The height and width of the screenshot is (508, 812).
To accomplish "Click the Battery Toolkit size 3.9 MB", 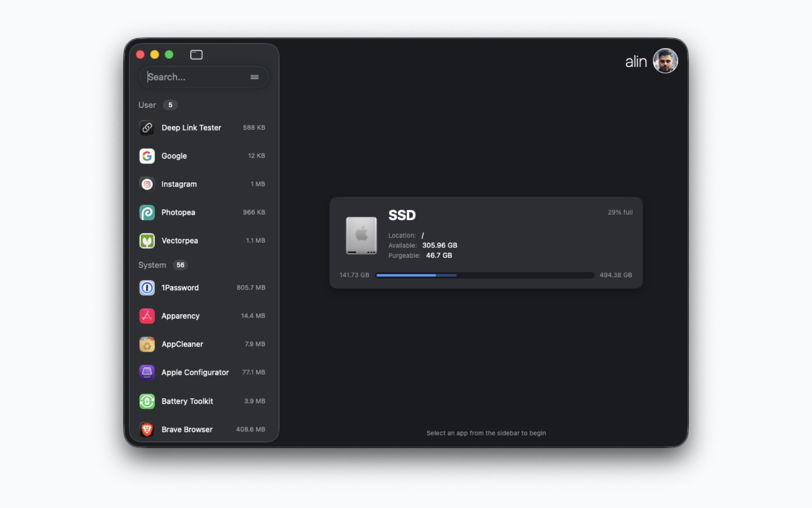I will (x=255, y=401).
